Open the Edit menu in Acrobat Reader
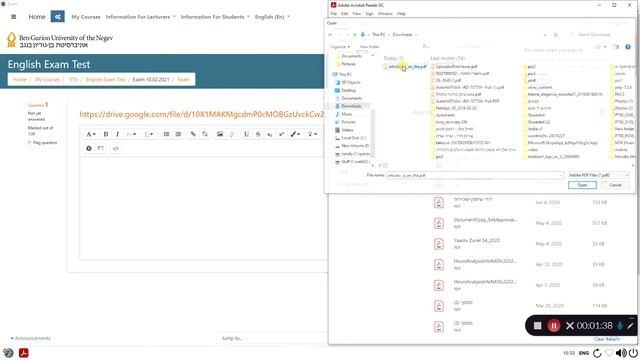 pos(344,13)
